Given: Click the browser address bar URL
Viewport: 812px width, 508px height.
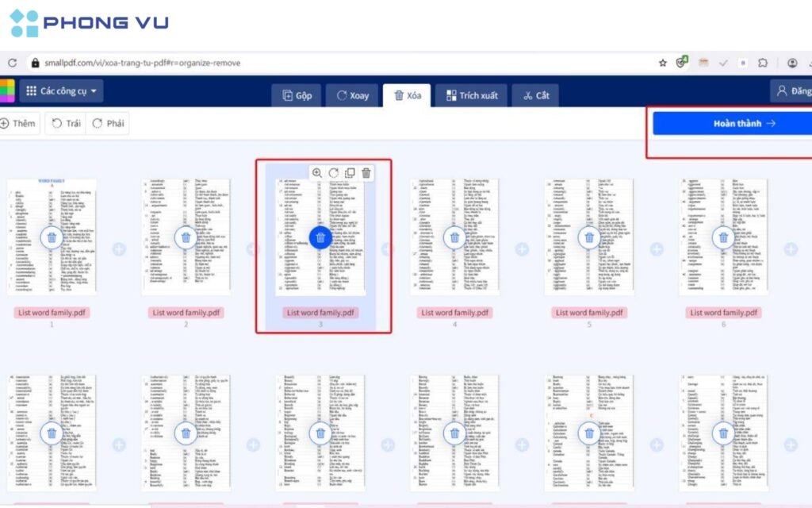Looking at the screenshot, I should coord(143,63).
